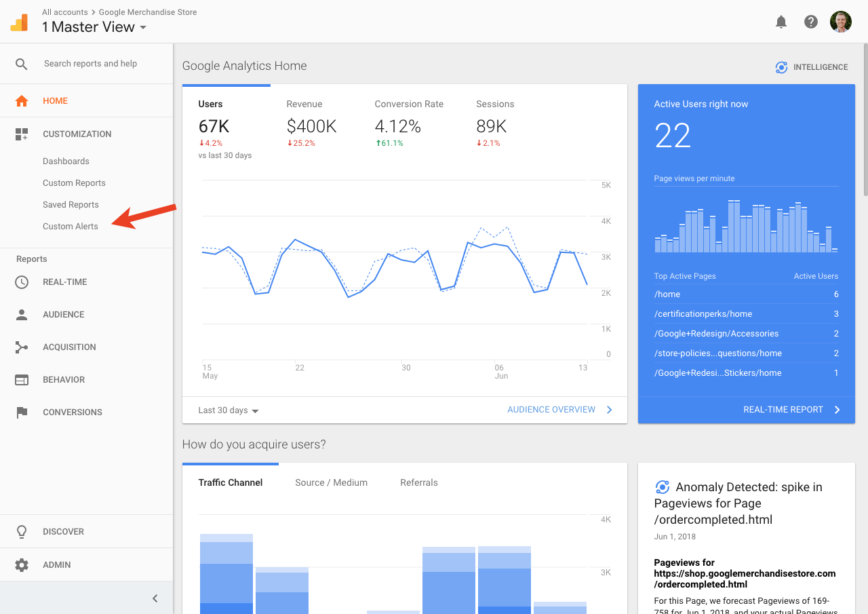Image resolution: width=868 pixels, height=614 pixels.
Task: Click the Google Analytics logo
Action: click(20, 22)
